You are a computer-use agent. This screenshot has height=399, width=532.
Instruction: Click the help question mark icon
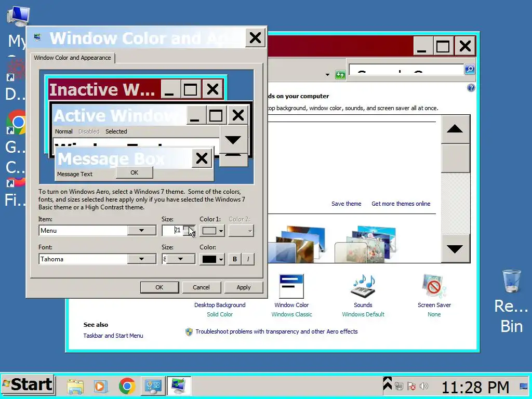(471, 88)
